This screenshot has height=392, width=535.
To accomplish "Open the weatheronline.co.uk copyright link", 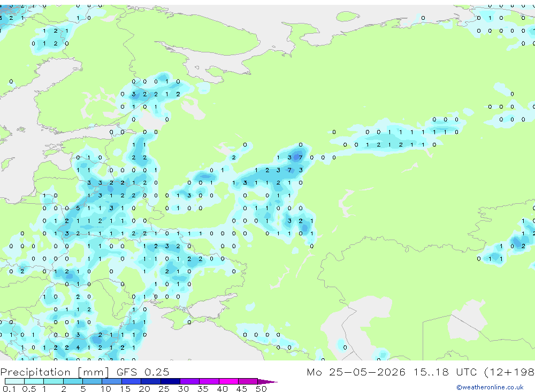I will (490, 387).
